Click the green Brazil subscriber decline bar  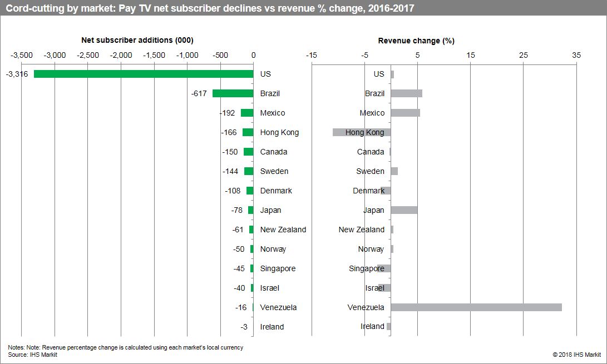coord(233,93)
